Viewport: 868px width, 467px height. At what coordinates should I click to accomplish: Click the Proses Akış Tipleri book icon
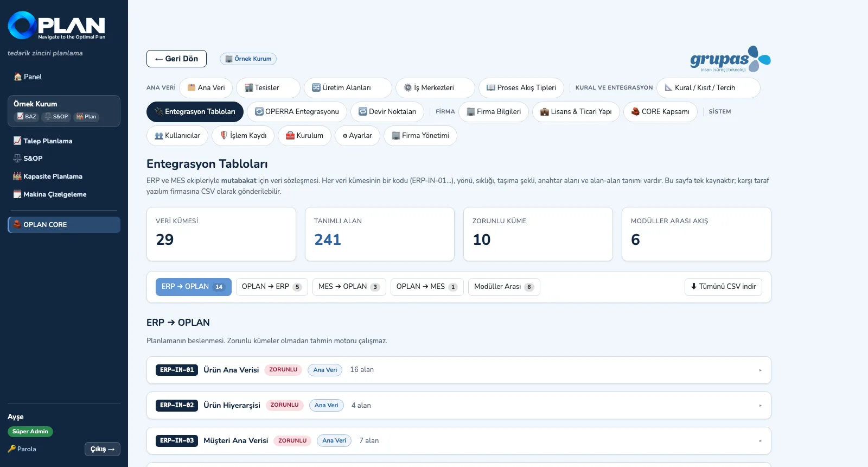point(491,88)
